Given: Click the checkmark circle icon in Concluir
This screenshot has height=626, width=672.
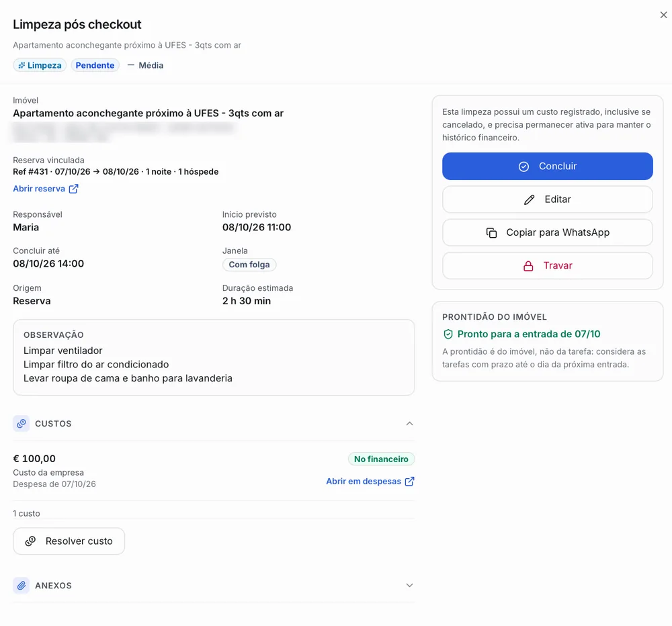Looking at the screenshot, I should [523, 167].
